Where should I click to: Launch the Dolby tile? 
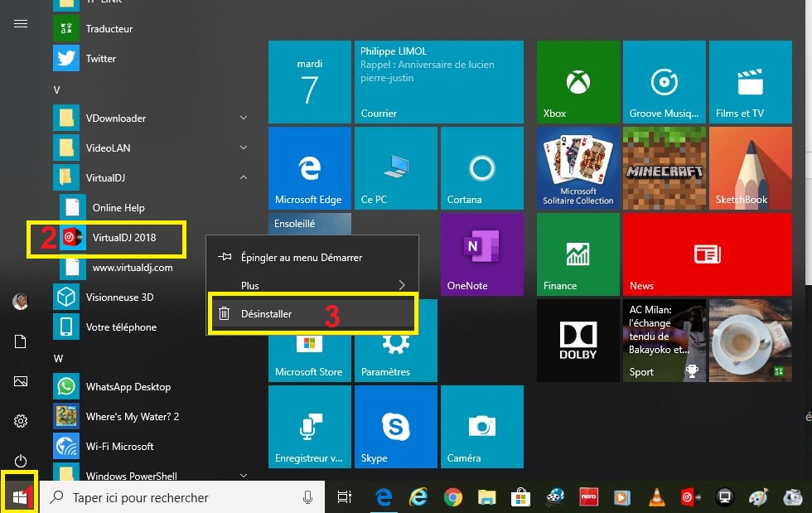click(578, 341)
